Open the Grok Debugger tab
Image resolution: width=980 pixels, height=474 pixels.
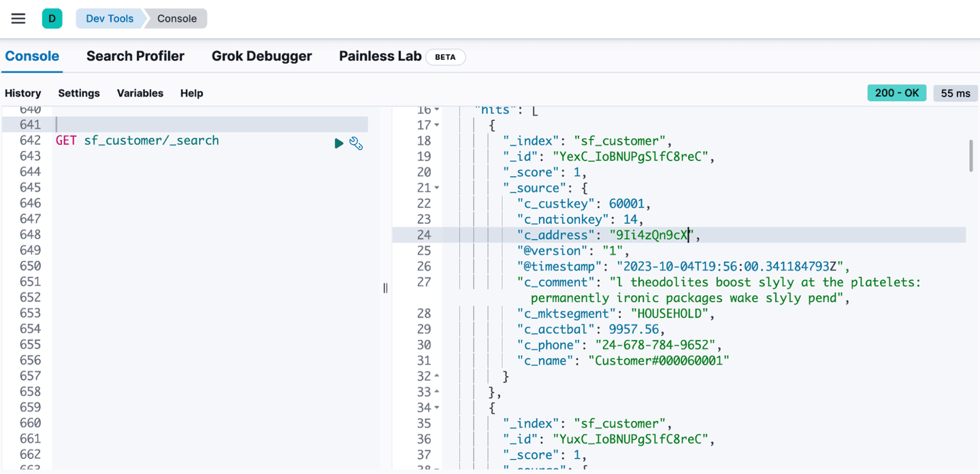tap(262, 56)
